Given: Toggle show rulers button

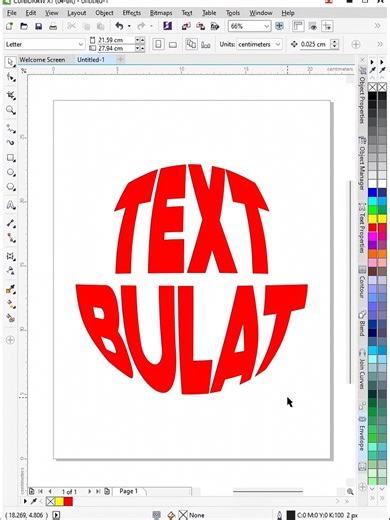Looking at the screenshot, I should tap(298, 26).
